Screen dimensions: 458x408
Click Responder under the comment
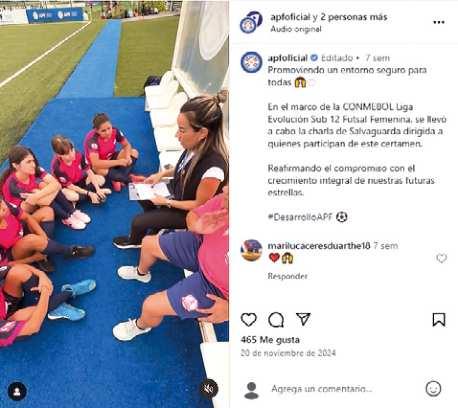pyautogui.click(x=287, y=276)
